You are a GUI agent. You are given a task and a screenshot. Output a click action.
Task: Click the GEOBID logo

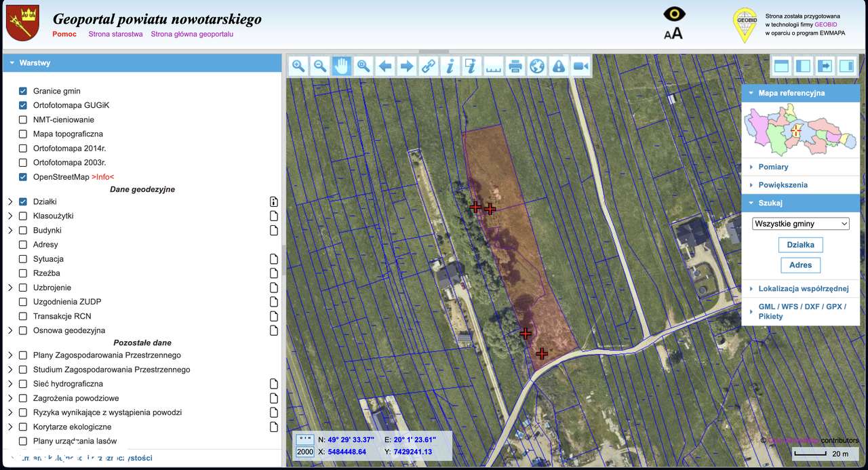click(x=745, y=25)
